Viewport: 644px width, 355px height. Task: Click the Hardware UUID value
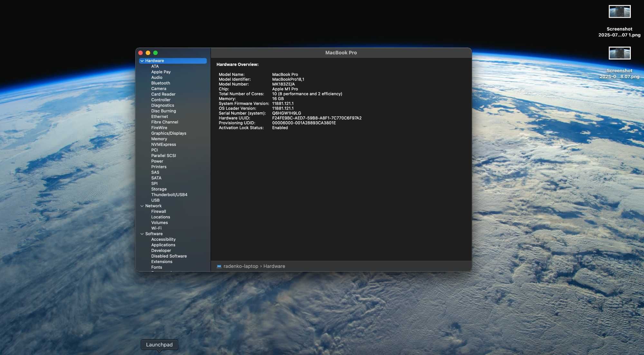tap(317, 118)
